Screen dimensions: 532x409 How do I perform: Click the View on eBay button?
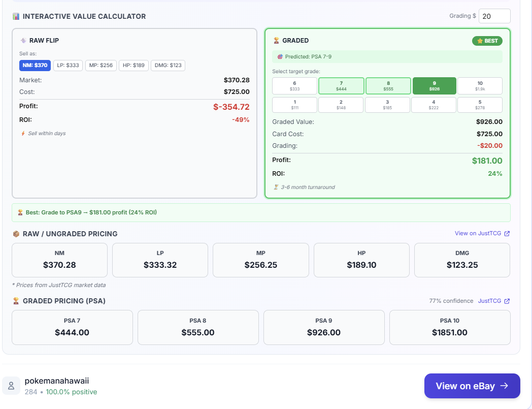pos(472,386)
